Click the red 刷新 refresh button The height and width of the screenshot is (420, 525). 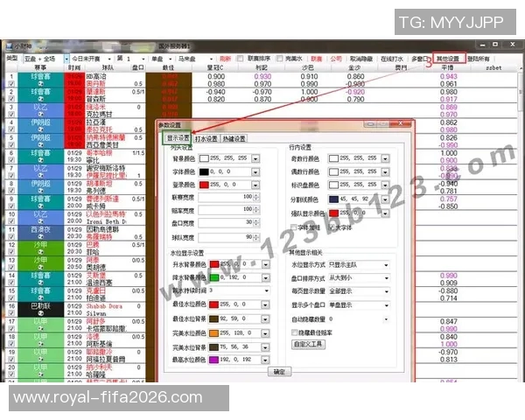(225, 59)
